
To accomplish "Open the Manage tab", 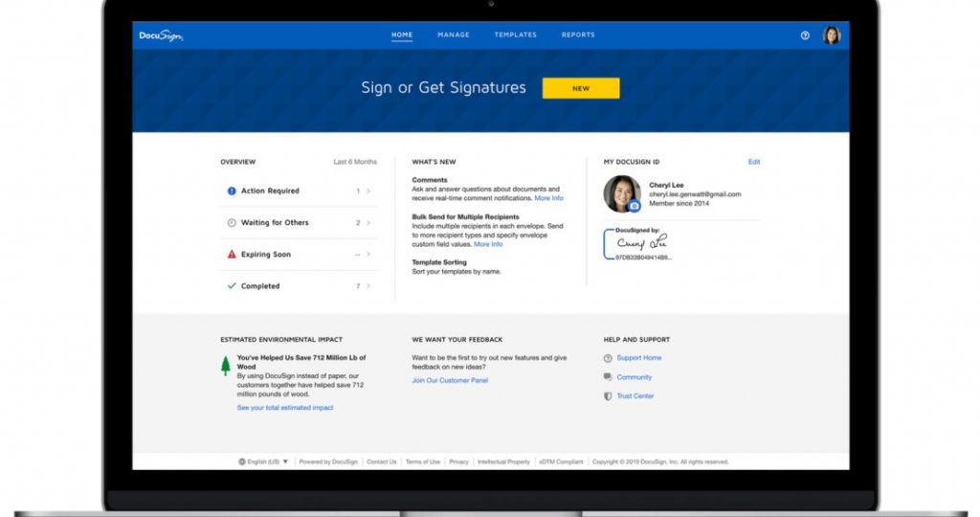I will [453, 35].
